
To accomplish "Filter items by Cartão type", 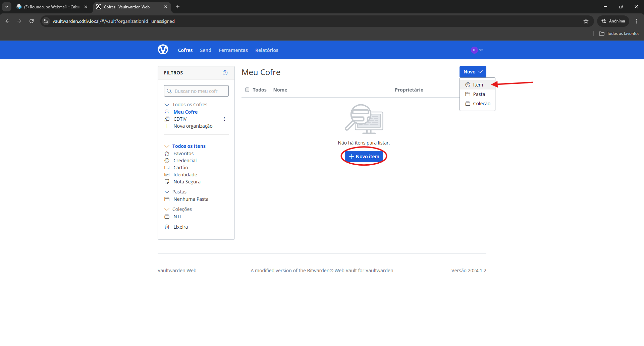I will pos(180,168).
